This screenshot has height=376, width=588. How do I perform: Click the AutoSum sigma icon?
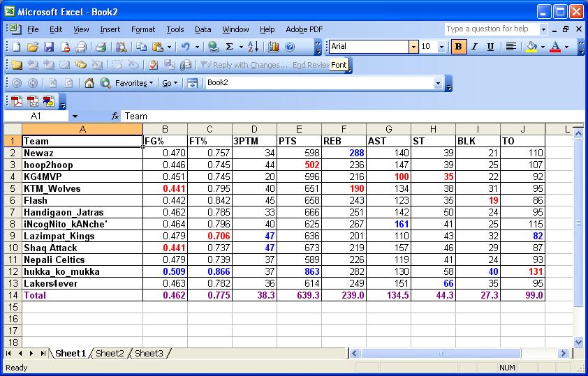click(x=230, y=47)
